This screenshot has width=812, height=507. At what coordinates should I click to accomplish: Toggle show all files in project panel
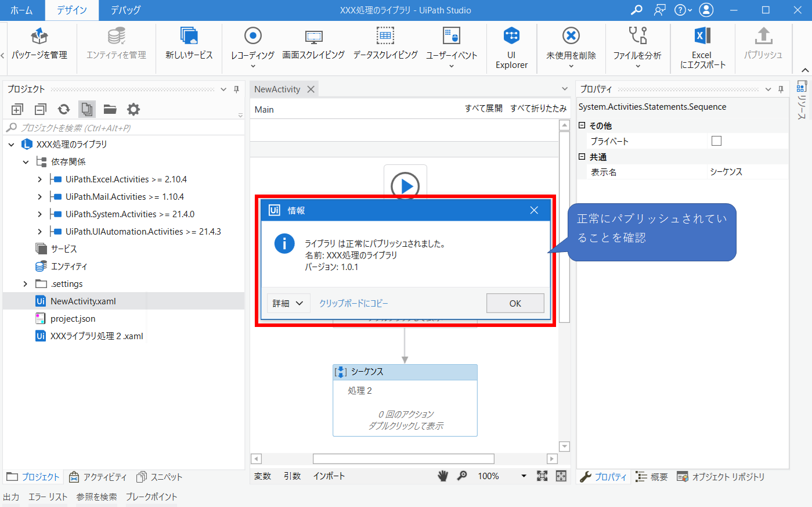point(87,109)
